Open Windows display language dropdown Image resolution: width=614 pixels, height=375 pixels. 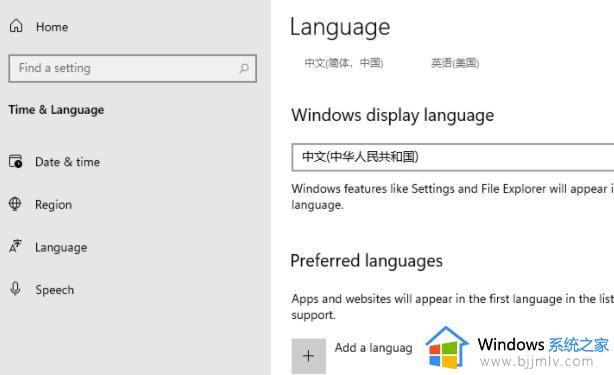click(453, 157)
